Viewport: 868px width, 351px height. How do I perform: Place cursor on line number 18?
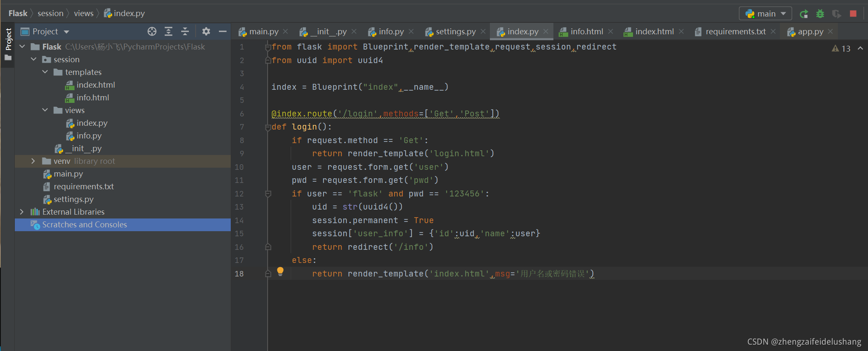pyautogui.click(x=239, y=274)
